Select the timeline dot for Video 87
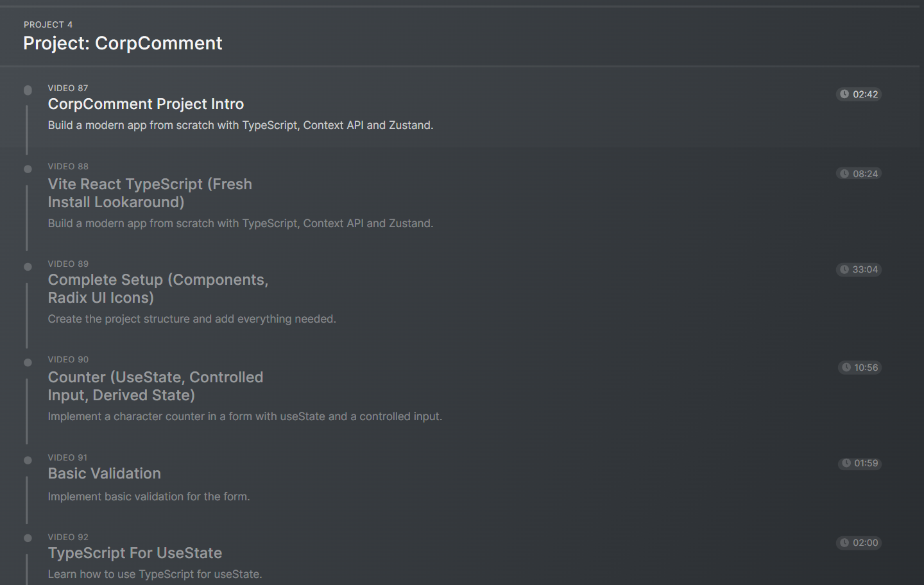 28,90
